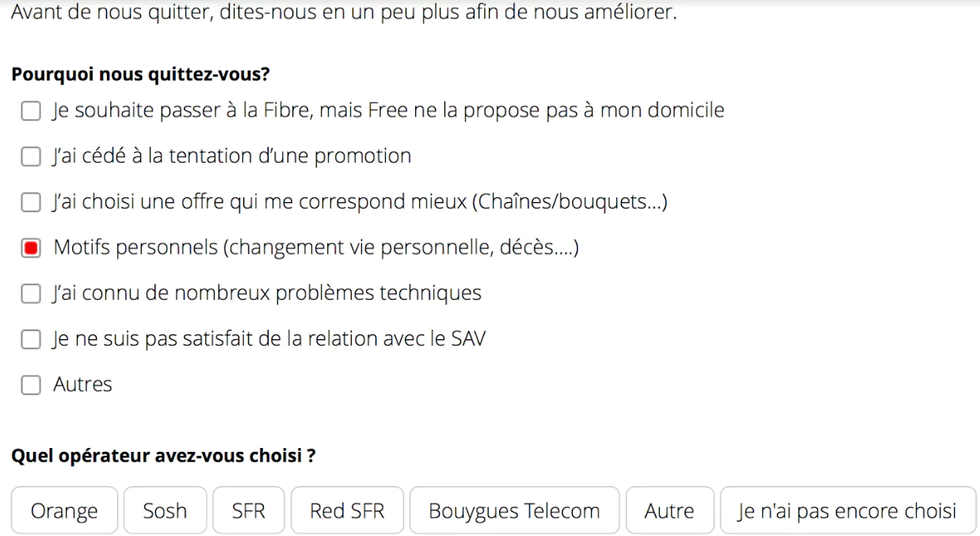
Task: Select the Bouygues Telecom operator
Action: (x=514, y=511)
